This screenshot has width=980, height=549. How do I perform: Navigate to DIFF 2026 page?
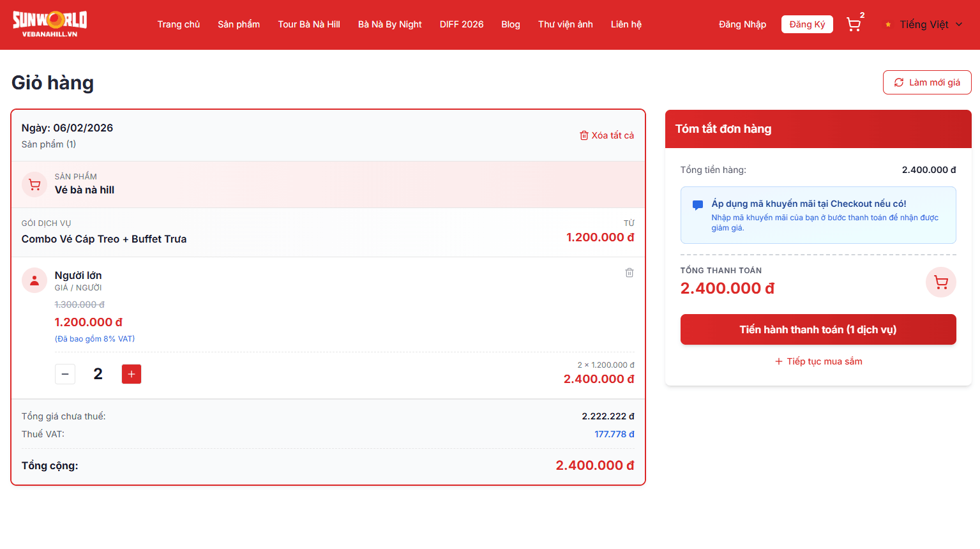pyautogui.click(x=462, y=24)
